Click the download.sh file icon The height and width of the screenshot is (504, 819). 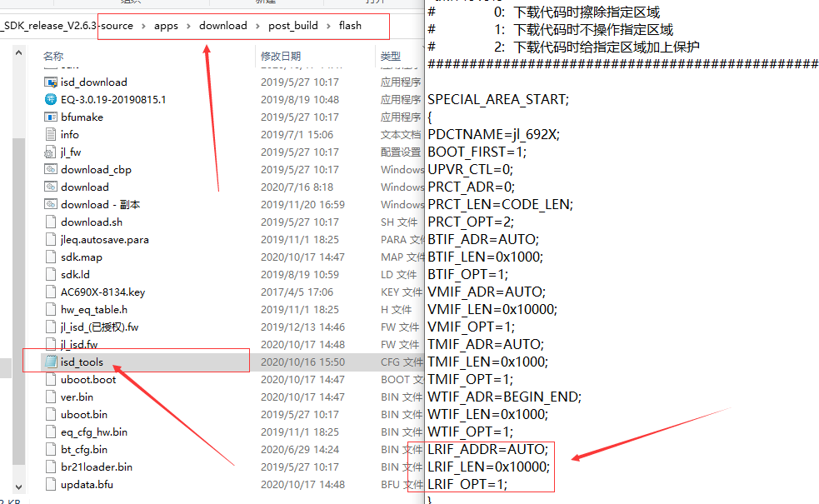51,222
